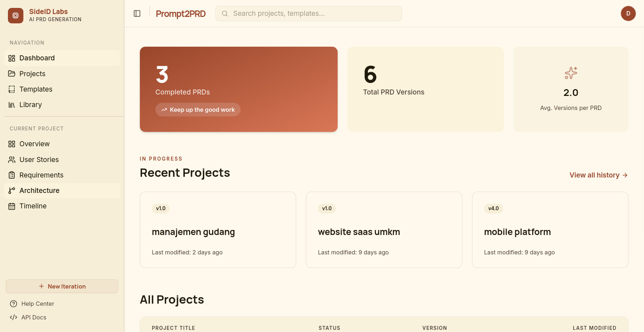Open API Docs via the code icon

pyautogui.click(x=13, y=317)
